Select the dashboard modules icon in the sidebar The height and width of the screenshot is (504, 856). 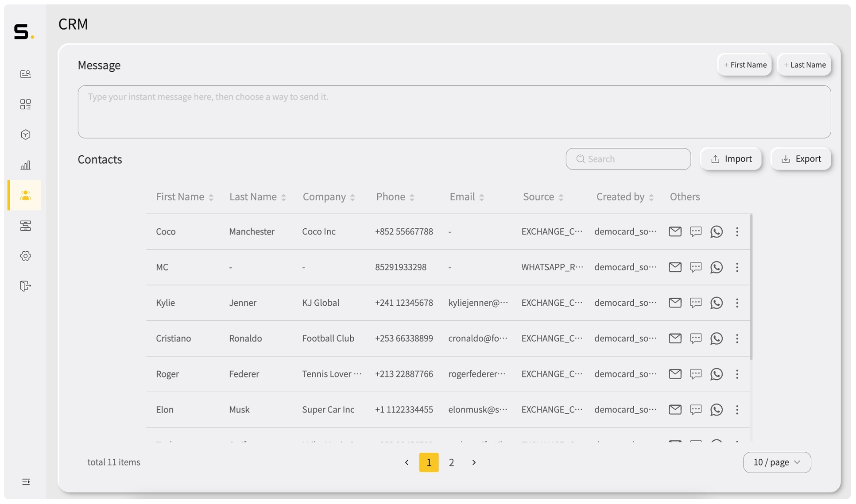click(25, 104)
